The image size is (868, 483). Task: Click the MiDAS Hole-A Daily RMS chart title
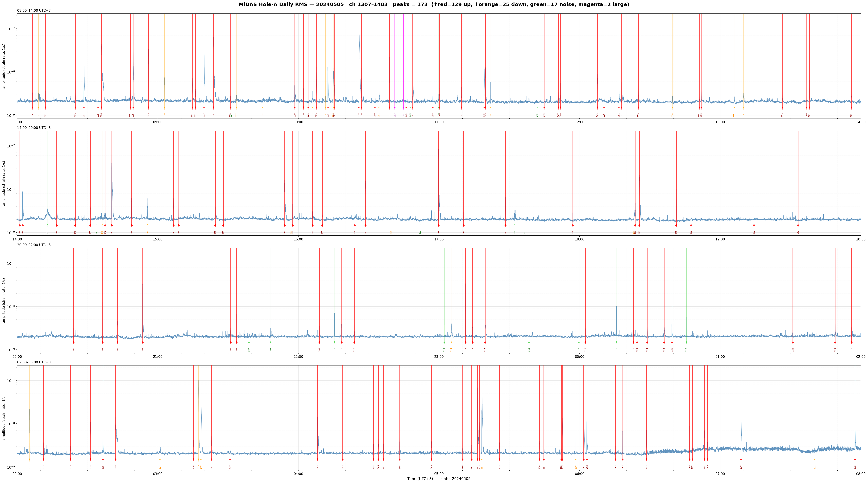(434, 5)
